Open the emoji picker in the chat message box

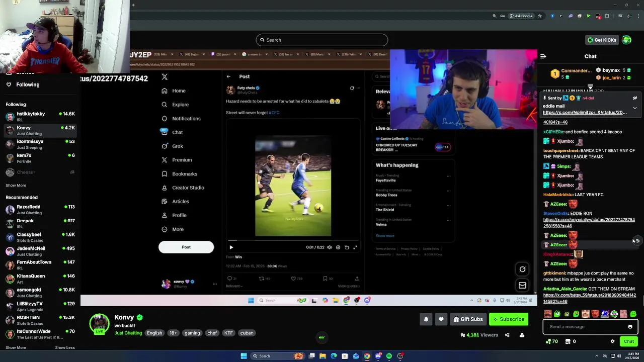point(630,327)
